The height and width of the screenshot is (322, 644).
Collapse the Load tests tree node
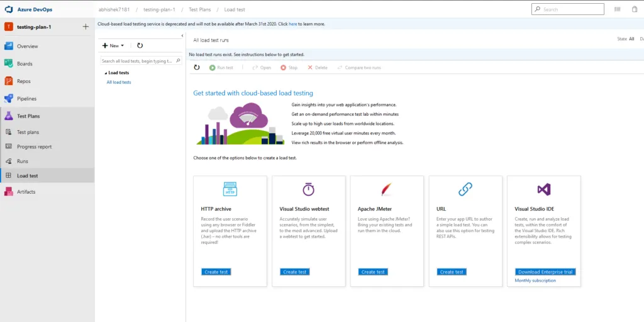click(x=106, y=73)
